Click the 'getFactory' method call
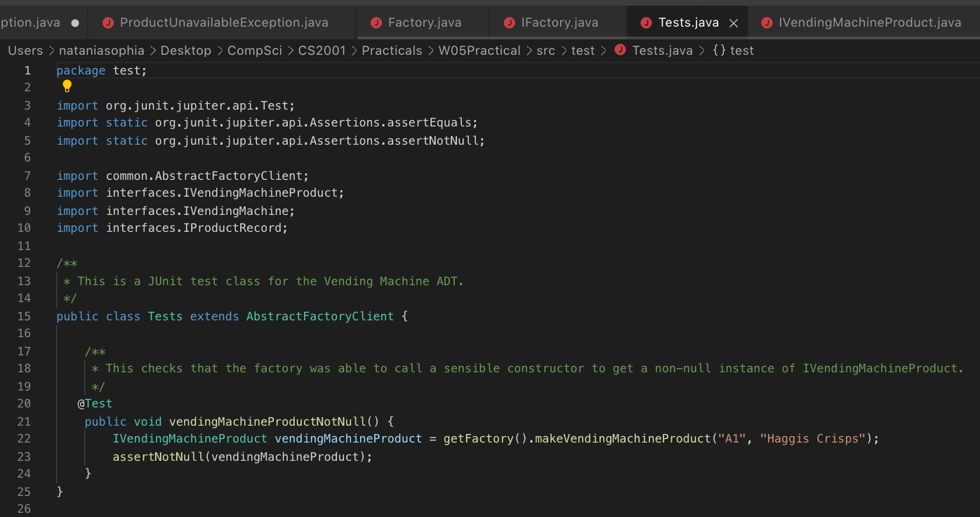The height and width of the screenshot is (517, 980). 479,438
